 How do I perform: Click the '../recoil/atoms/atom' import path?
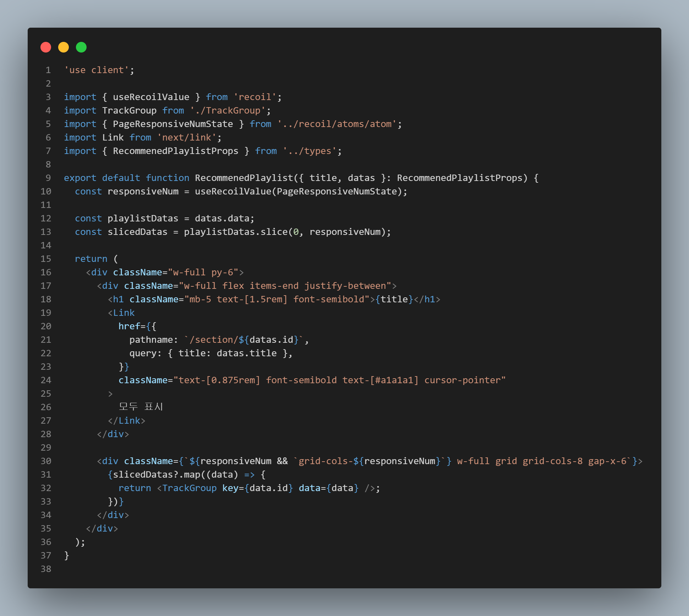(337, 124)
